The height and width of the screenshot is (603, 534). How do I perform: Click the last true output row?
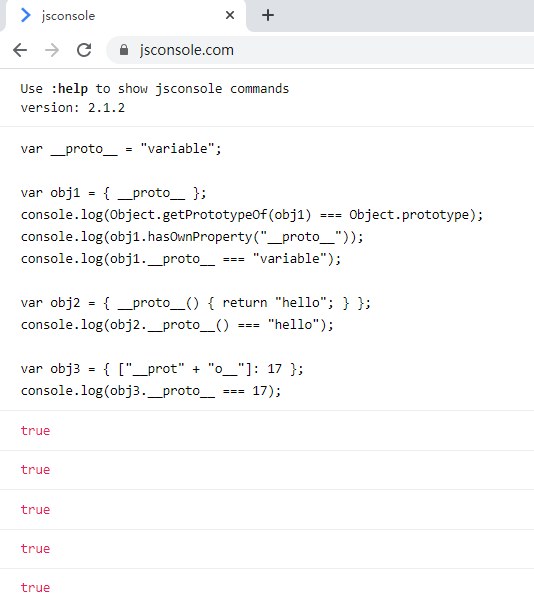pos(267,586)
